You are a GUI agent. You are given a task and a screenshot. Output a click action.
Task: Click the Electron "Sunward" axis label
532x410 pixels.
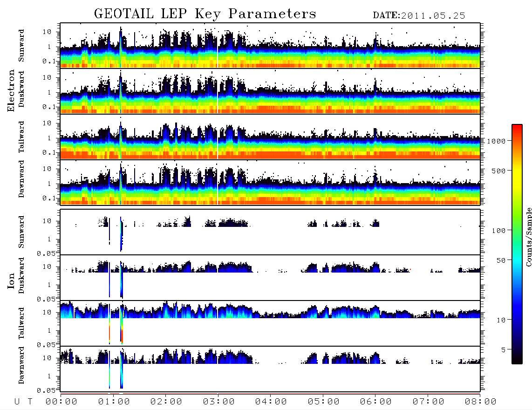[21, 46]
